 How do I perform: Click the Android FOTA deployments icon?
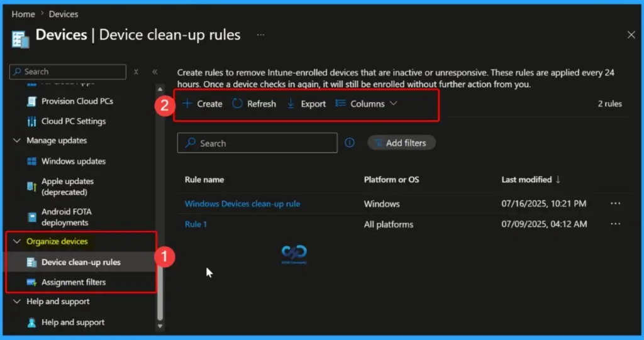pos(31,217)
